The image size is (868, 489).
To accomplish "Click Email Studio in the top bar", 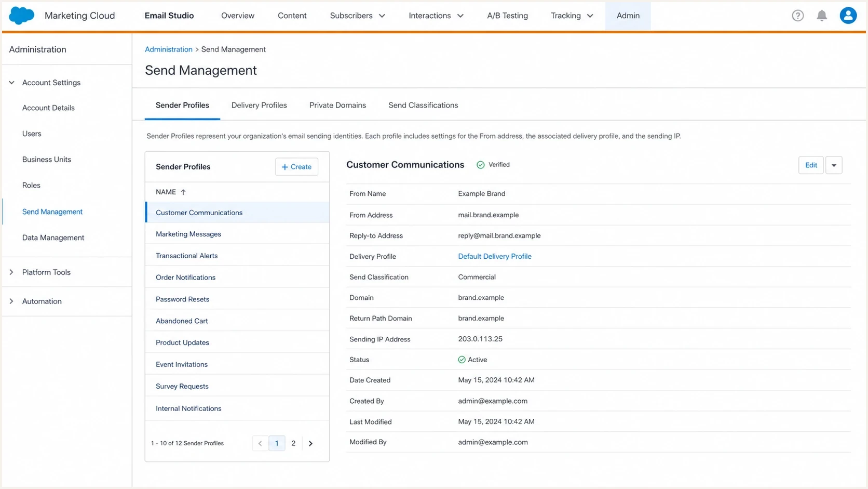I will click(169, 16).
